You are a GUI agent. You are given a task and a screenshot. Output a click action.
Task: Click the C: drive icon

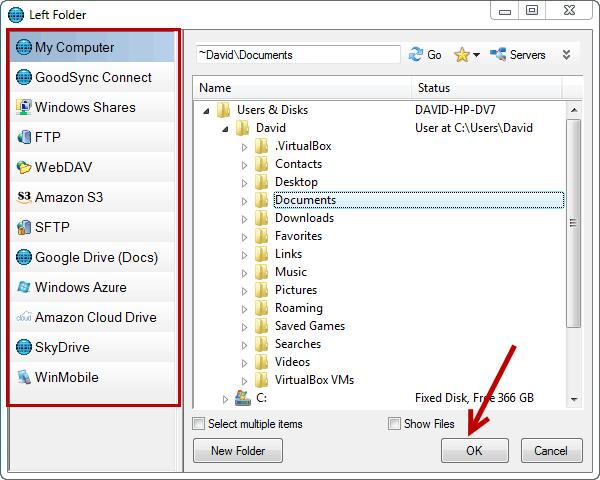pos(243,398)
